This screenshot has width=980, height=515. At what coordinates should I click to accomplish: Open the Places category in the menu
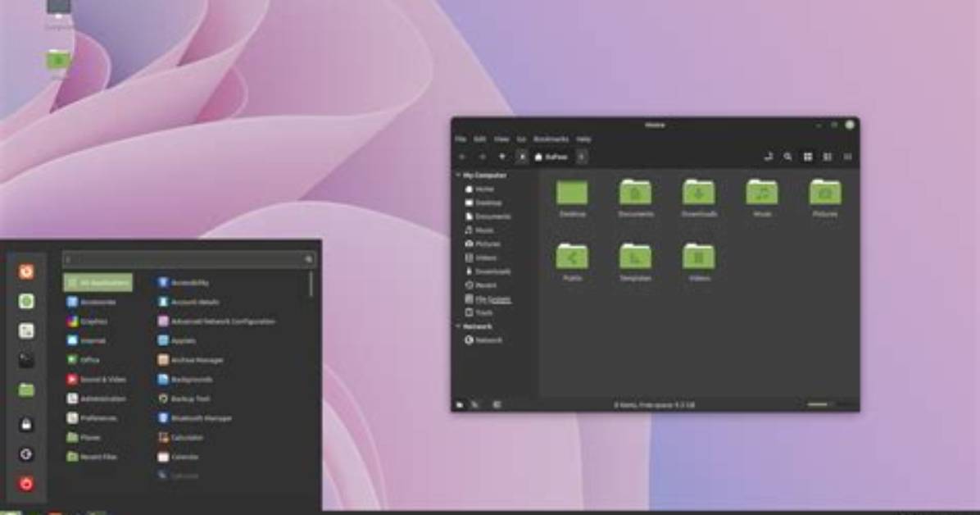[84, 438]
